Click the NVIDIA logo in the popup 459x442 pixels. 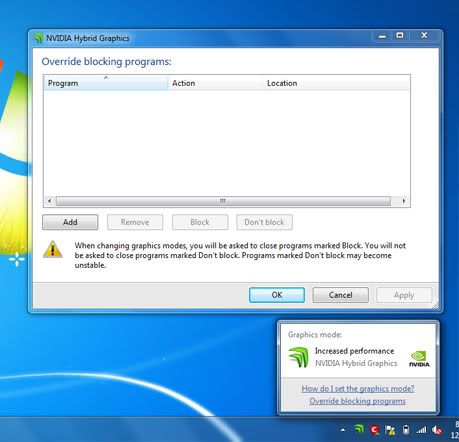[x=419, y=359]
